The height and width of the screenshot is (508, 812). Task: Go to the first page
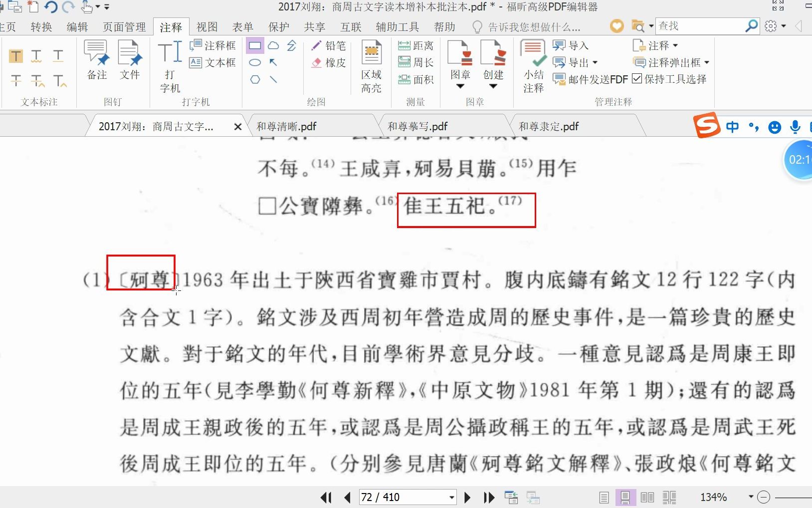(x=326, y=498)
